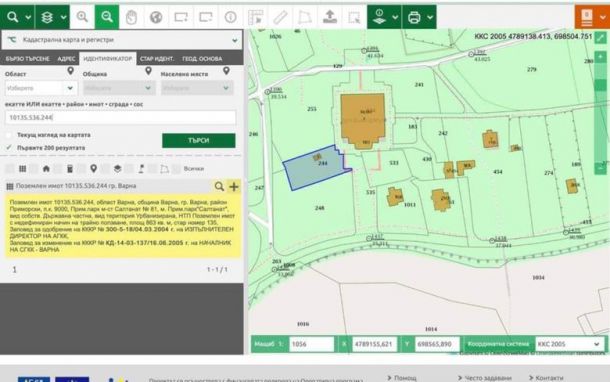Tick the checkbox before the polygon filter icon
This screenshot has height=382, width=610.
[x=153, y=168]
